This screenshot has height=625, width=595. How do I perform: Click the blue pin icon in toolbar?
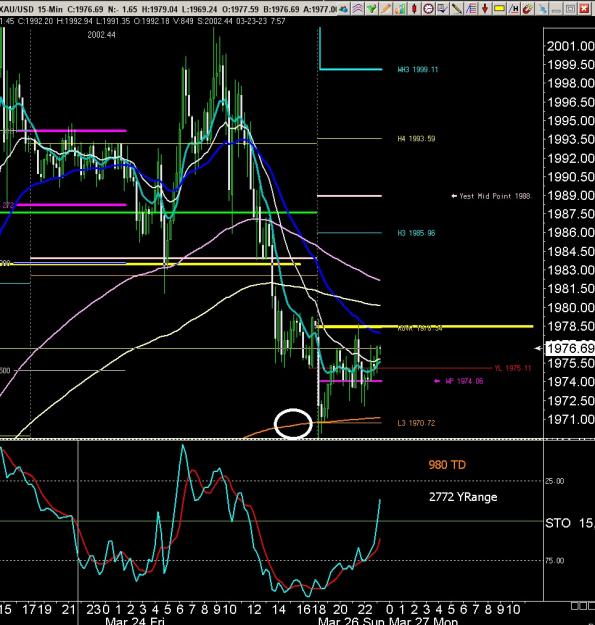pyautogui.click(x=542, y=8)
